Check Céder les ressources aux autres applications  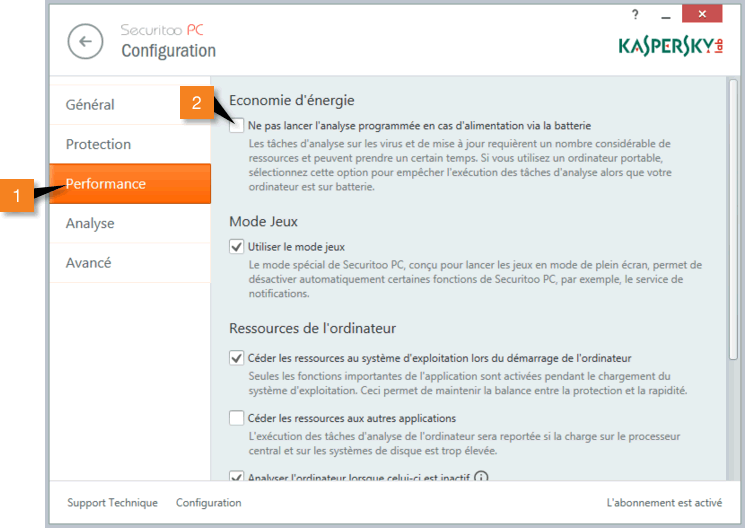coord(237,418)
